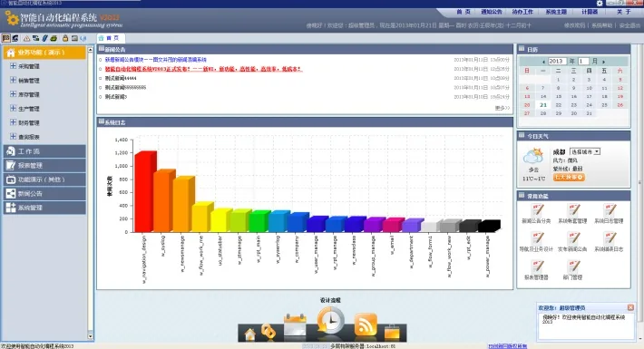Open the 系统主题 top menu item
Image resolution: width=644 pixels, height=349 pixels.
click(556, 12)
